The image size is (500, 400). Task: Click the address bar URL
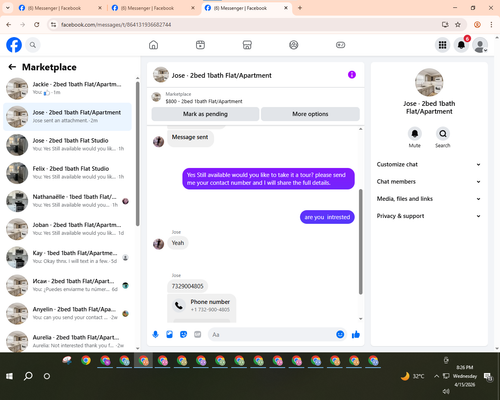click(x=116, y=25)
